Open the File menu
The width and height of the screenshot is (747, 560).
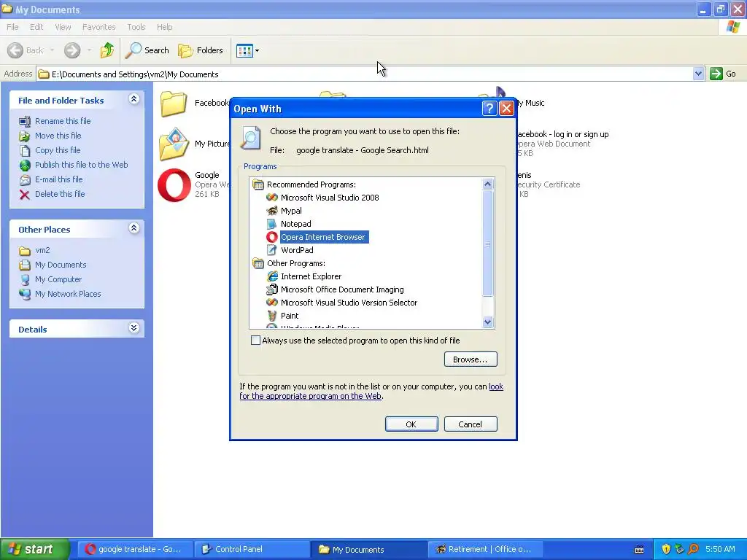[12, 27]
